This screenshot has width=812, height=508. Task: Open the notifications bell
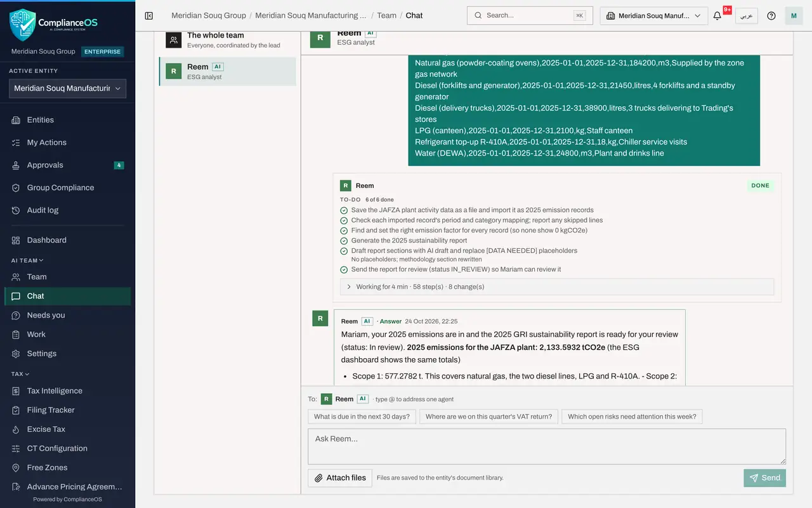point(717,16)
